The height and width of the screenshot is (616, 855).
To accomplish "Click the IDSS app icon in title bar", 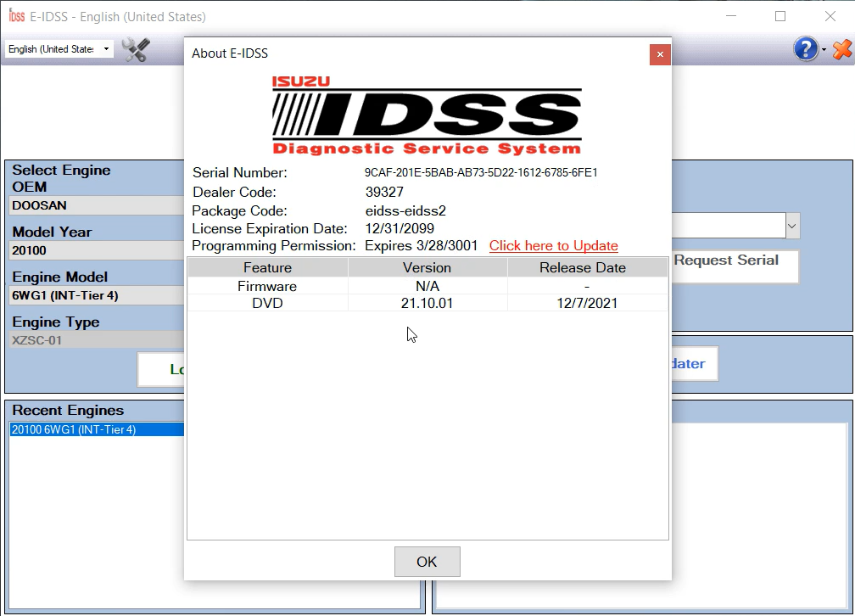I will [17, 16].
